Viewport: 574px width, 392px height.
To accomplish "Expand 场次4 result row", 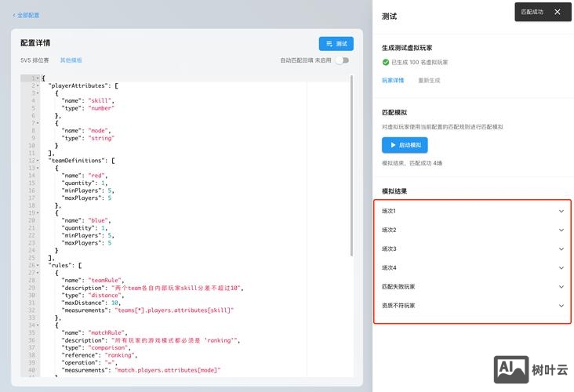I will pos(472,267).
